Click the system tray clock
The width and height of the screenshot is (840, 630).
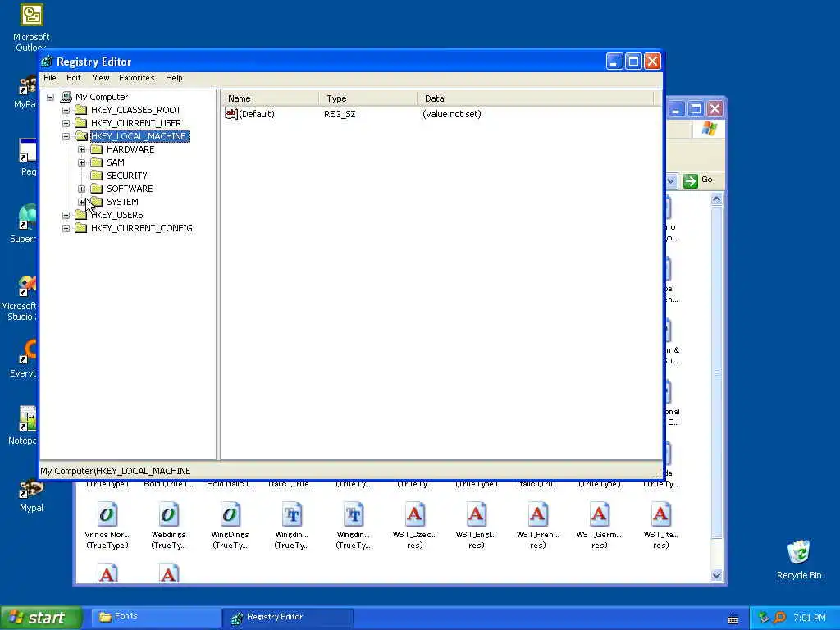click(810, 618)
